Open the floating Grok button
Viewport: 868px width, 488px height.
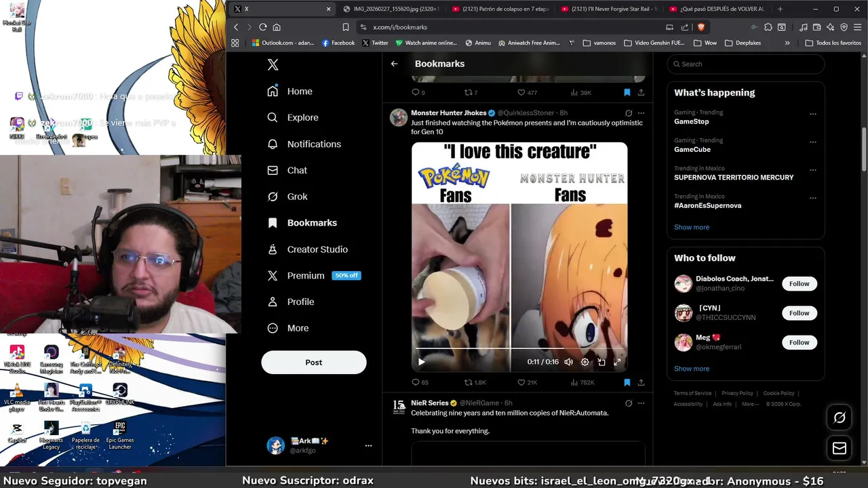coord(840,418)
